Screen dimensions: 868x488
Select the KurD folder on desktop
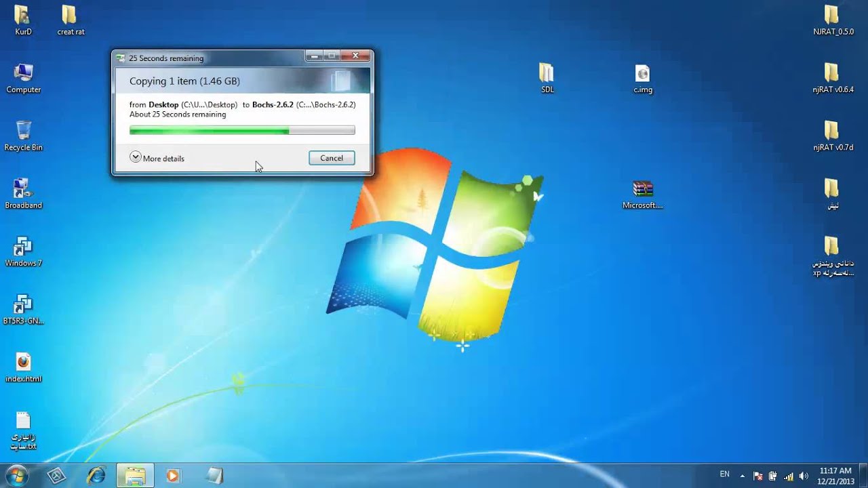(x=23, y=20)
